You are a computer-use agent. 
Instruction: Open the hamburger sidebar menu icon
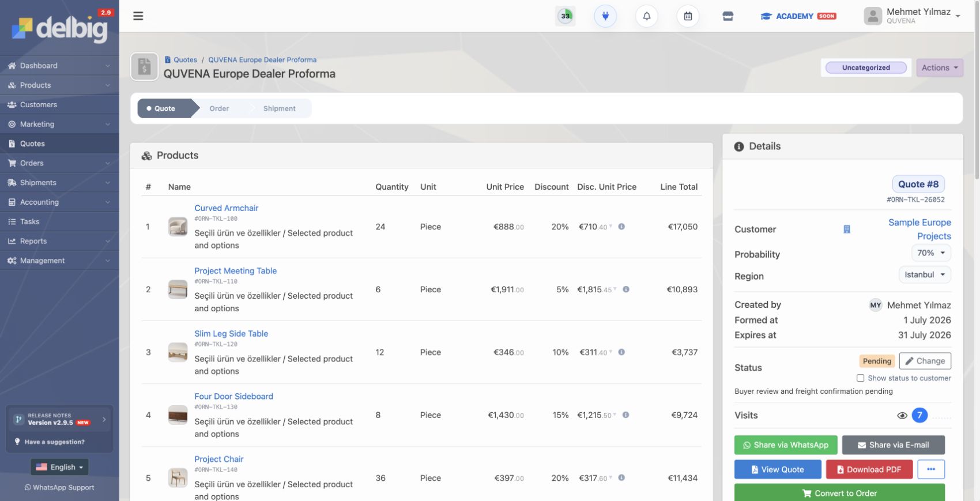click(138, 16)
